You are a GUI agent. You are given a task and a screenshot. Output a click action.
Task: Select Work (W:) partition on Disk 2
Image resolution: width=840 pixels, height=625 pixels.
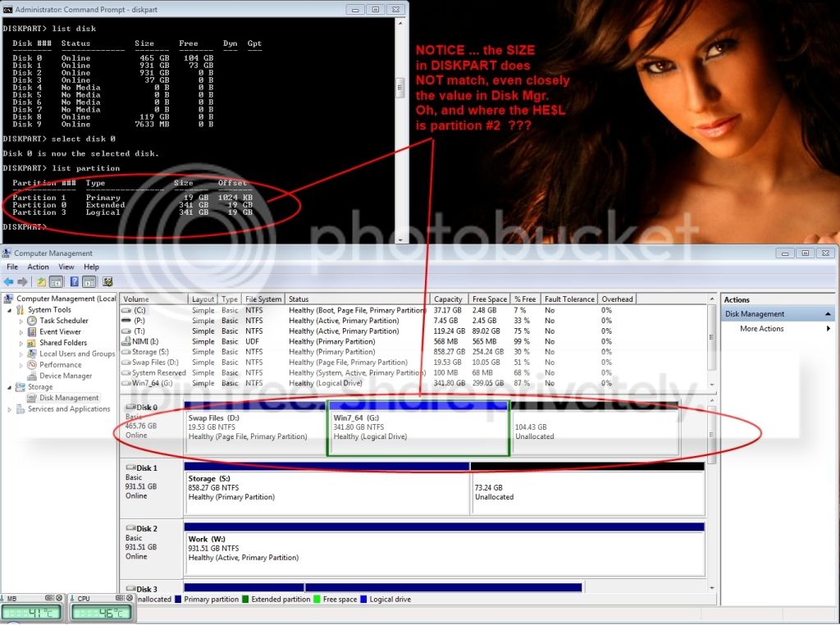pos(444,549)
